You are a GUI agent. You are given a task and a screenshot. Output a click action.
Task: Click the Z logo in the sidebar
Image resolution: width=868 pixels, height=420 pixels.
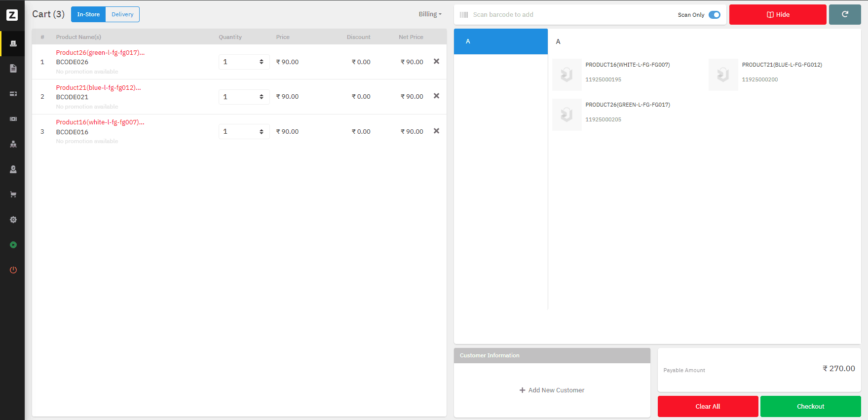(x=12, y=15)
